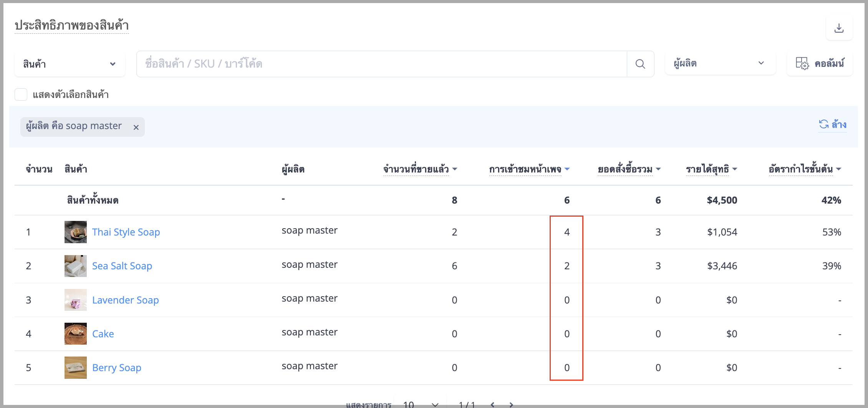
Task: Remove the soap master filter chip
Action: pyautogui.click(x=136, y=127)
